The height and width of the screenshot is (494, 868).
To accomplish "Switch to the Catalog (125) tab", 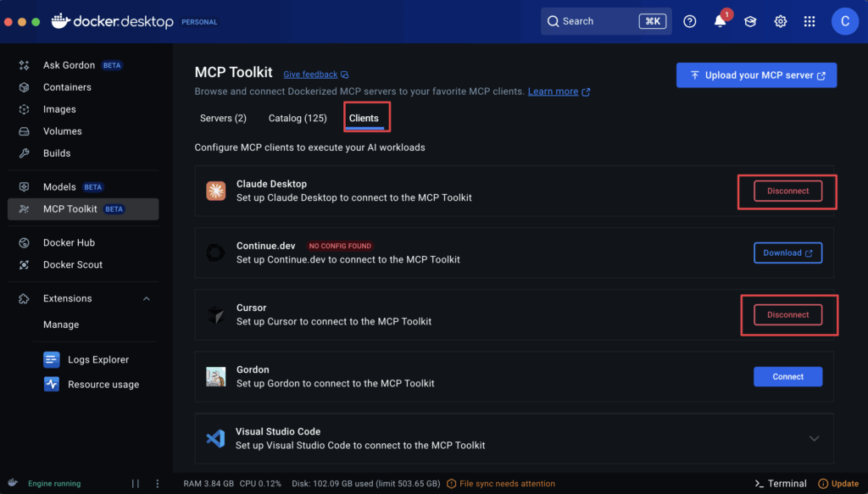I will (x=298, y=119).
